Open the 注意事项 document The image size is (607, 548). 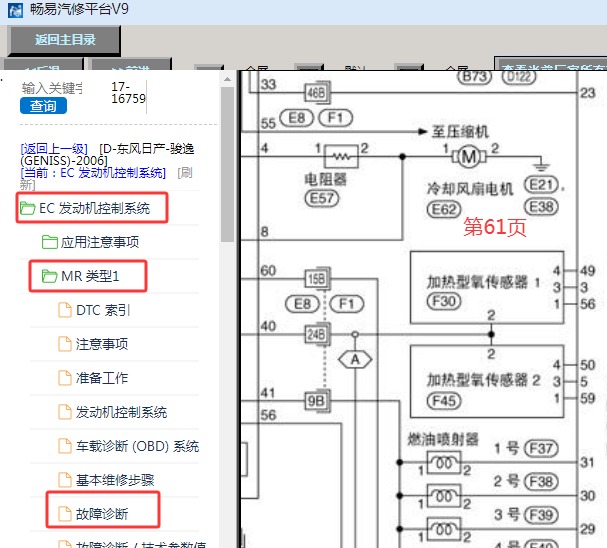pos(101,344)
